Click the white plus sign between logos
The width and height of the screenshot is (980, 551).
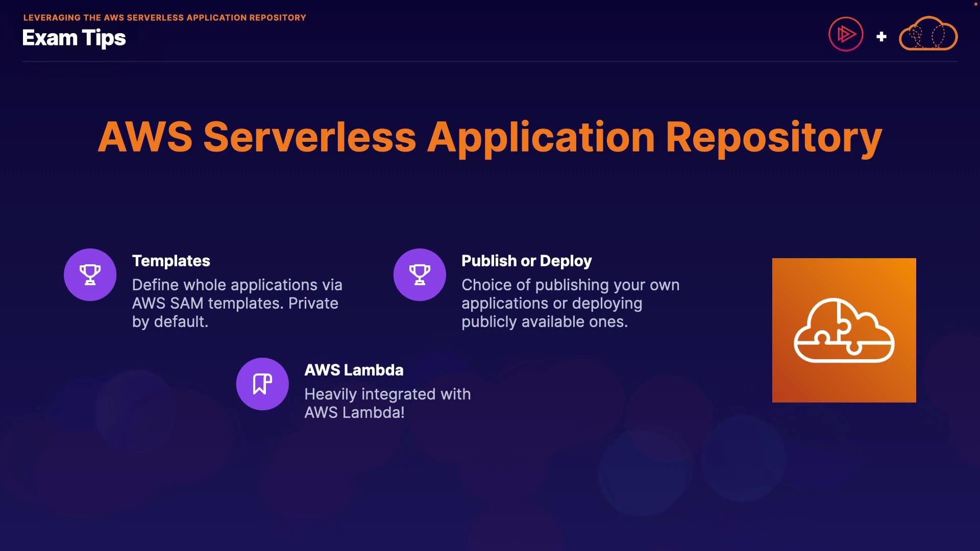click(881, 37)
